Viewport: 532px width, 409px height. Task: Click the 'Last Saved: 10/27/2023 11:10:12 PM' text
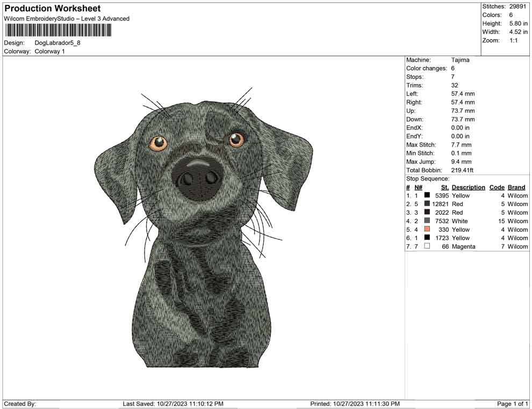tap(172, 404)
